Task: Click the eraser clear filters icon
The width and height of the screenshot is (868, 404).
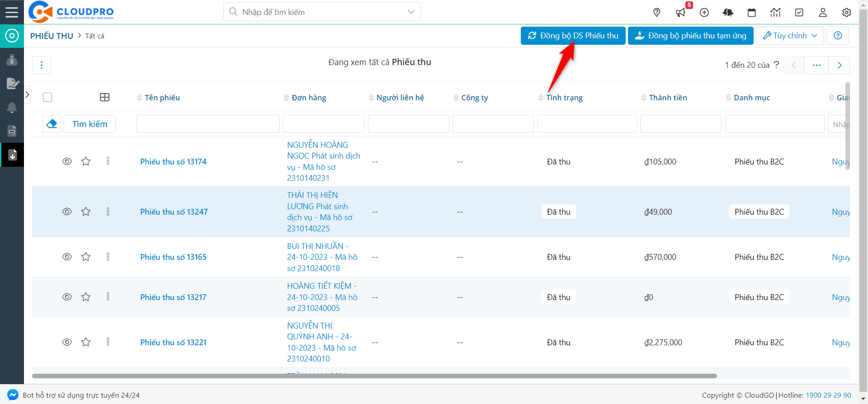Action: point(52,124)
